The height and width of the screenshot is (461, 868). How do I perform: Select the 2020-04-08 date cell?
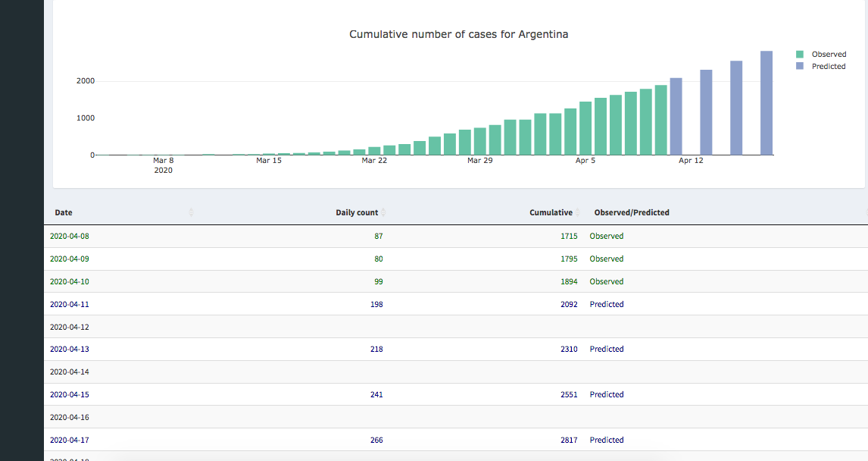[70, 237]
